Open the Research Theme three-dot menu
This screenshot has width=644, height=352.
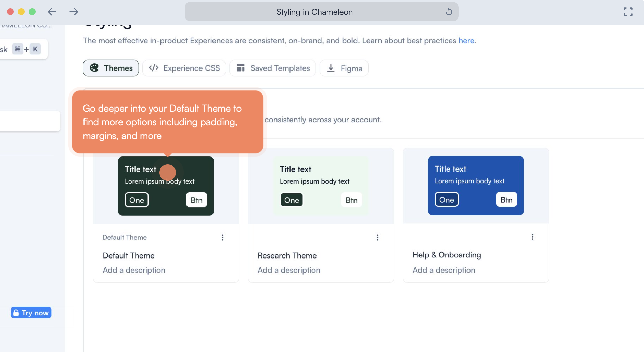(x=378, y=237)
